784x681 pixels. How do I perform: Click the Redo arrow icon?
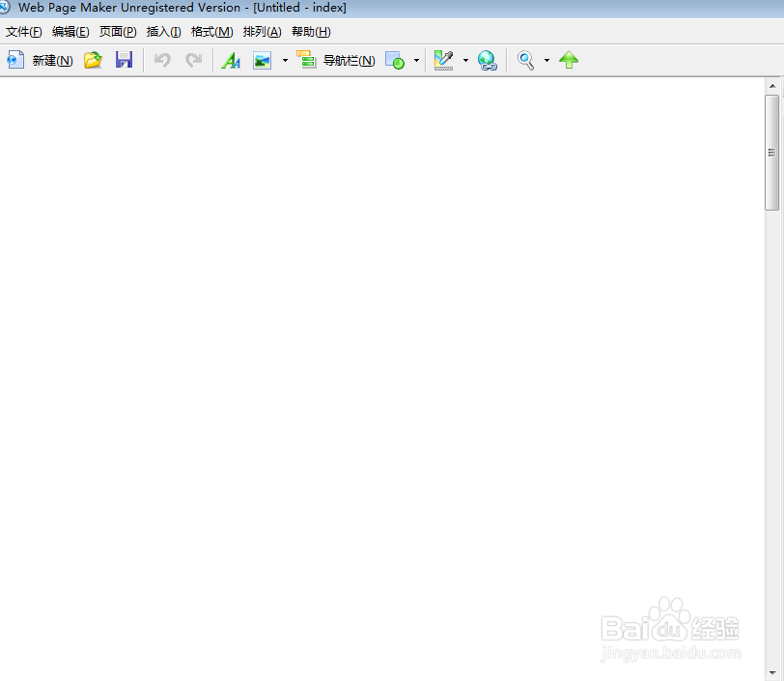(x=193, y=60)
